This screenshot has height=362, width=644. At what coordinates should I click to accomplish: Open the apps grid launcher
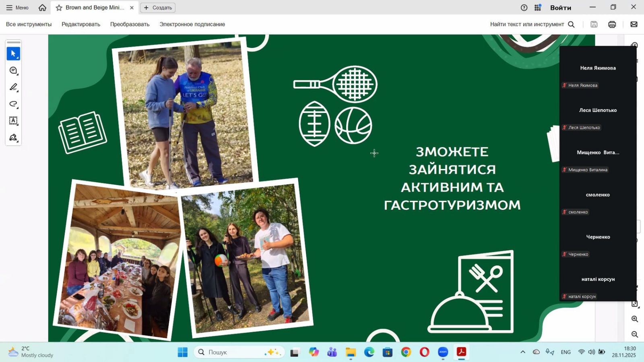pyautogui.click(x=538, y=8)
